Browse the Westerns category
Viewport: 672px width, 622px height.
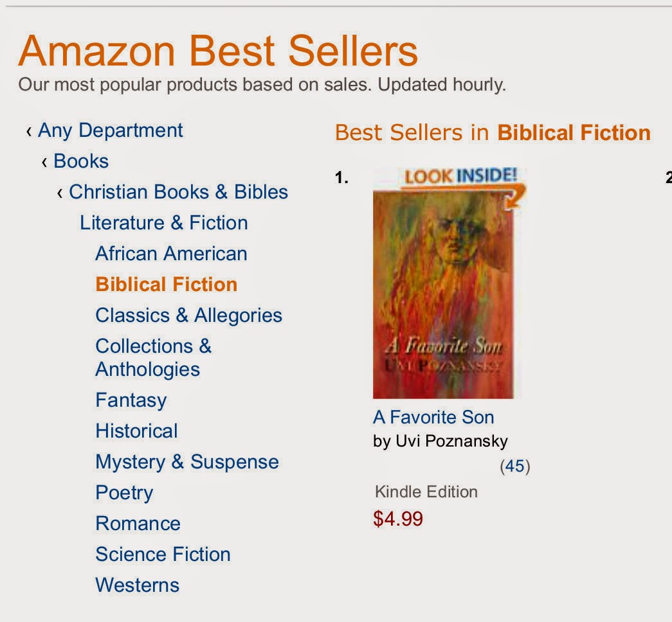[x=137, y=585]
